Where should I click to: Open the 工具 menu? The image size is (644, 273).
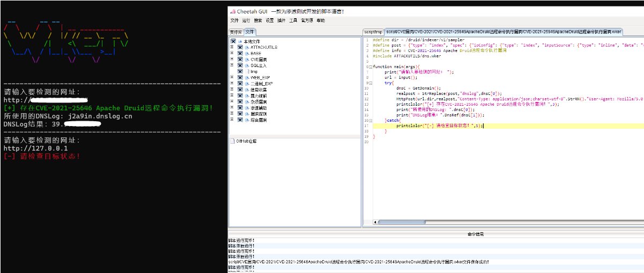coord(293,20)
